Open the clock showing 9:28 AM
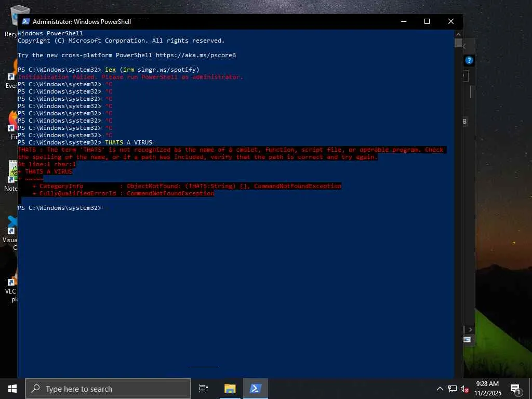Screen dimensions: 532x399 487,389
